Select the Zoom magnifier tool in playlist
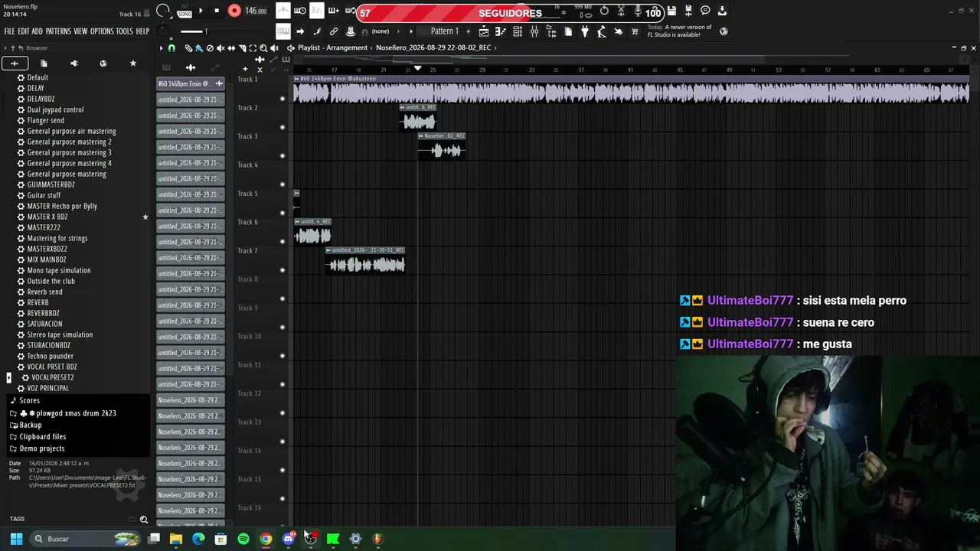Viewport: 980px width, 551px height. [263, 48]
